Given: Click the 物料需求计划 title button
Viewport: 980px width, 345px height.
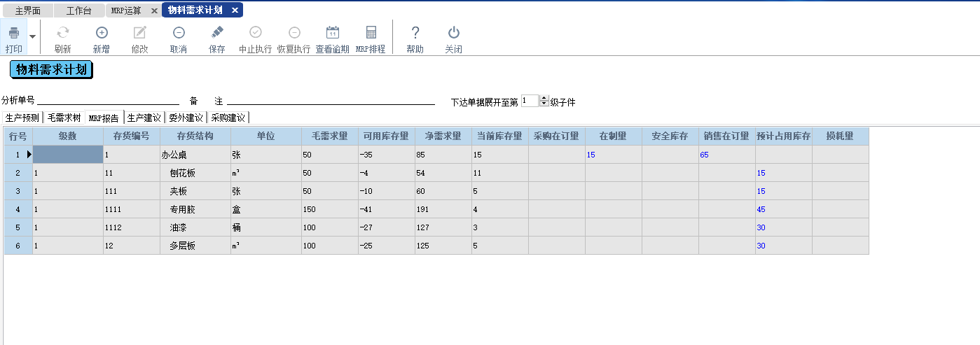Looking at the screenshot, I should click(51, 69).
